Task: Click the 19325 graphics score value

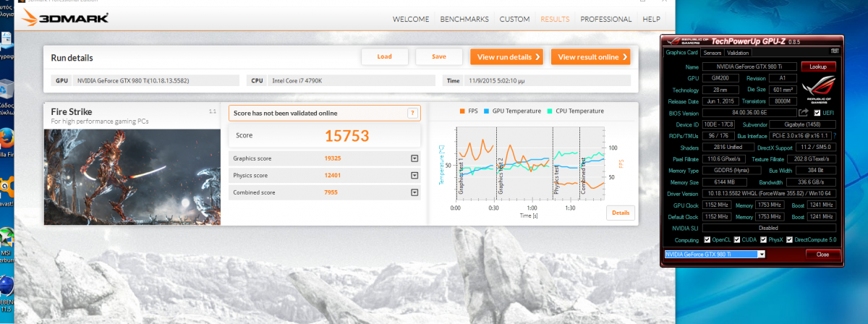Action: click(x=333, y=158)
